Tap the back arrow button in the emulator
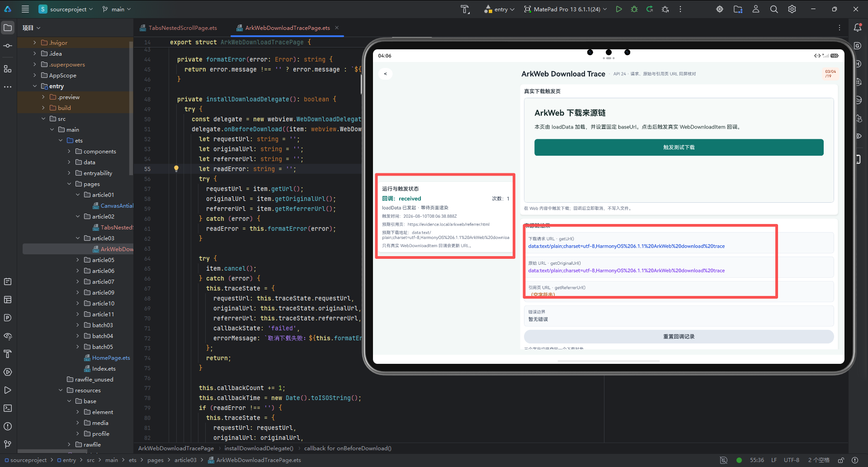 (385, 74)
